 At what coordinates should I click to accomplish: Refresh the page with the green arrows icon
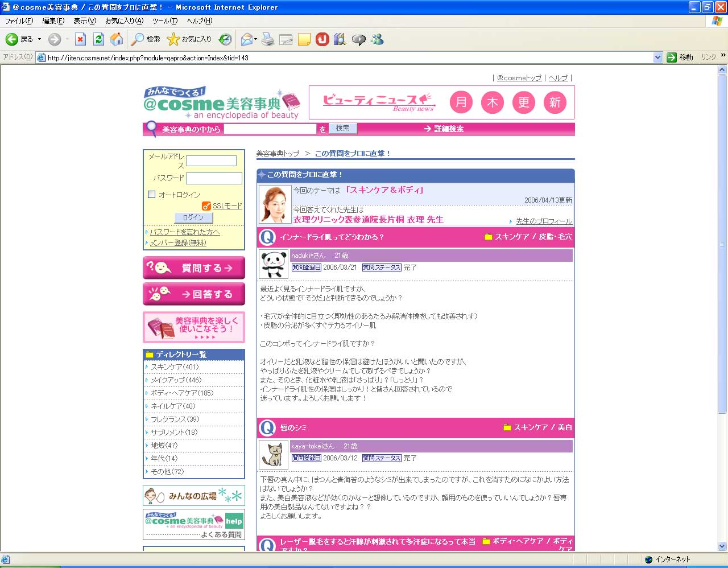(98, 39)
